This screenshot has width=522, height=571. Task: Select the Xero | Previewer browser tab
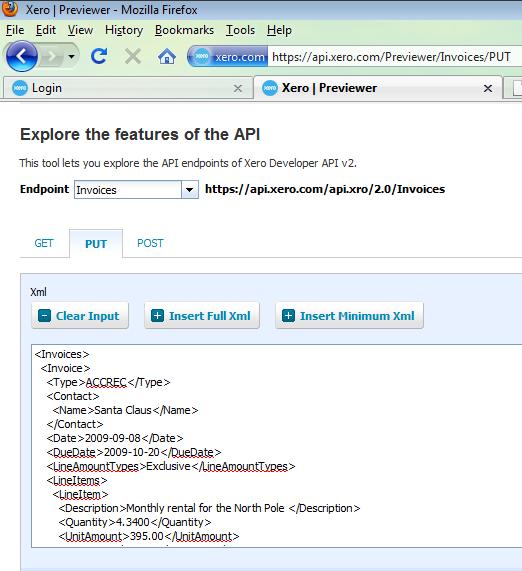pos(378,88)
